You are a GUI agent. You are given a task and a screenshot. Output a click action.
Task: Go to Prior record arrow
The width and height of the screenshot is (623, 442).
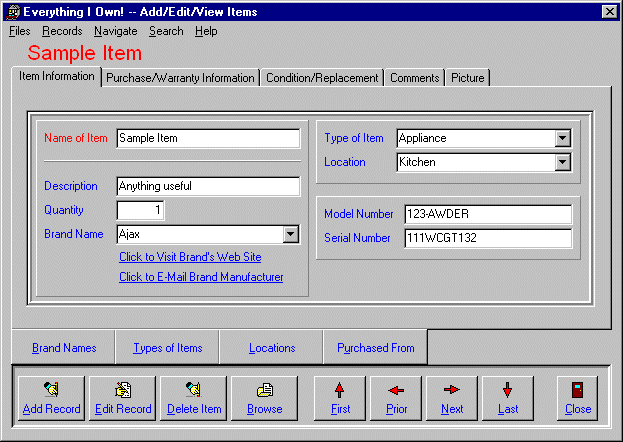click(x=396, y=397)
